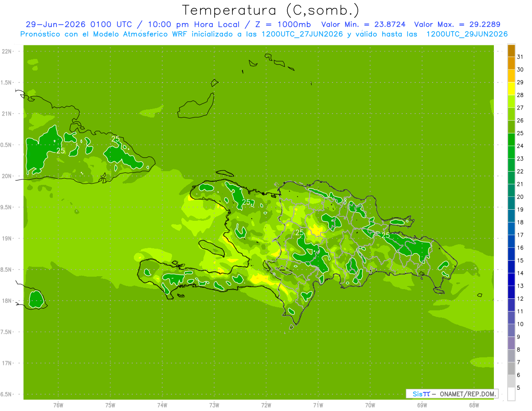This screenshot has height=411, width=532.
Task: Select the yellow 28–29 colorbar swatch
Action: (511, 89)
